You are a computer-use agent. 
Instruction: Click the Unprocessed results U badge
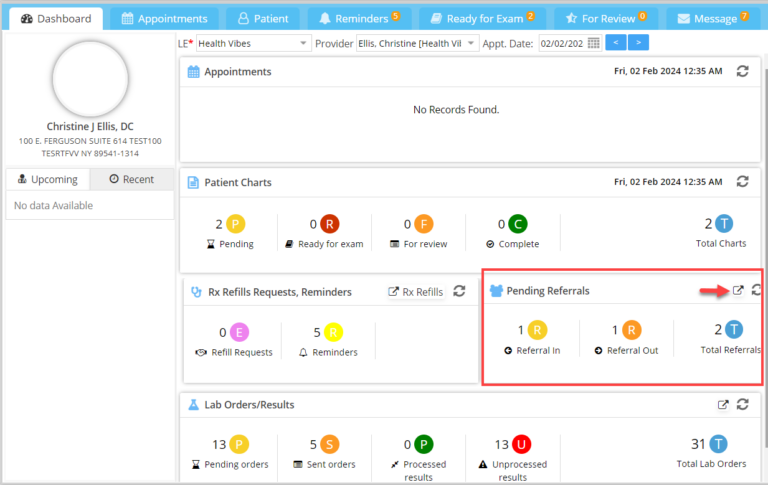[522, 444]
